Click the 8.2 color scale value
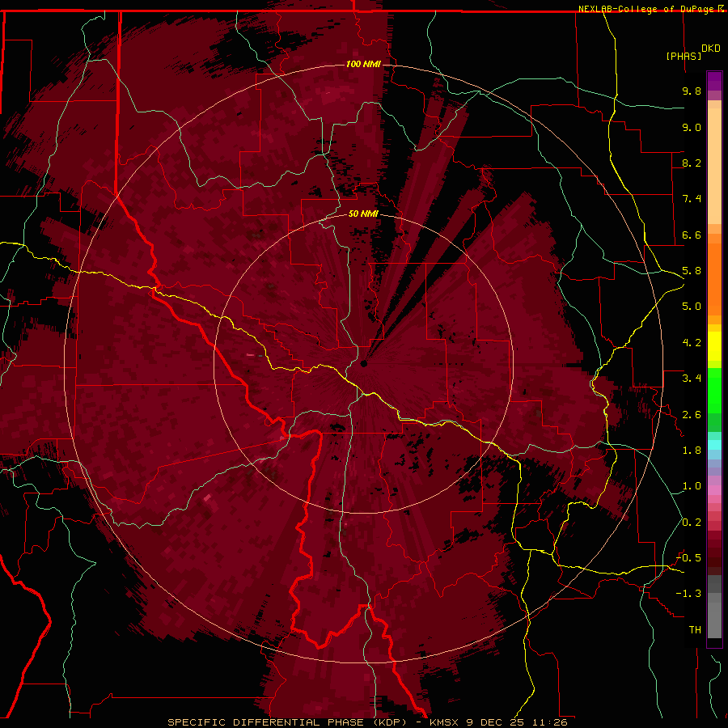This screenshot has width=728, height=728. [x=692, y=163]
